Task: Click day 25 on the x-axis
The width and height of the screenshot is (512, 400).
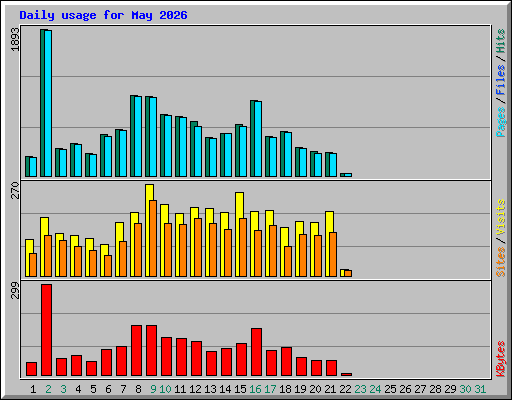Action: click(x=390, y=389)
